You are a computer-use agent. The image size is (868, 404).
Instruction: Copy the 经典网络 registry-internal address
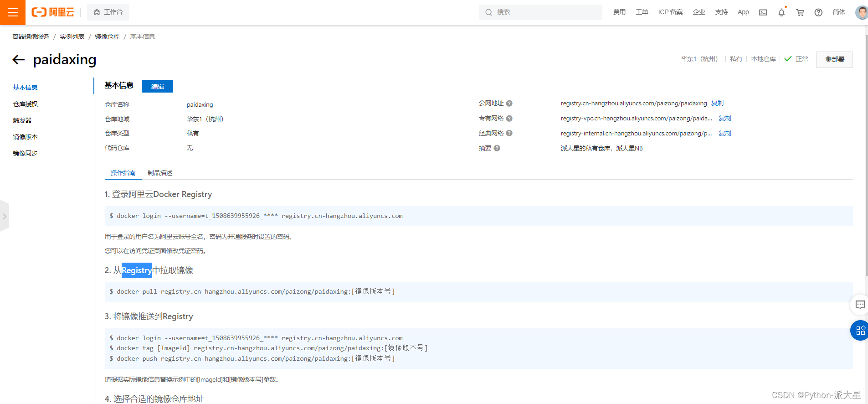tap(724, 134)
